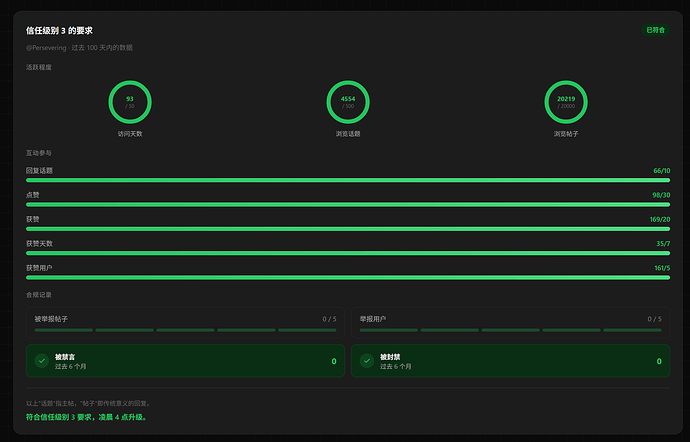Click the 0 / 5 count beside 举报用户
The width and height of the screenshot is (690, 442).
coord(654,319)
